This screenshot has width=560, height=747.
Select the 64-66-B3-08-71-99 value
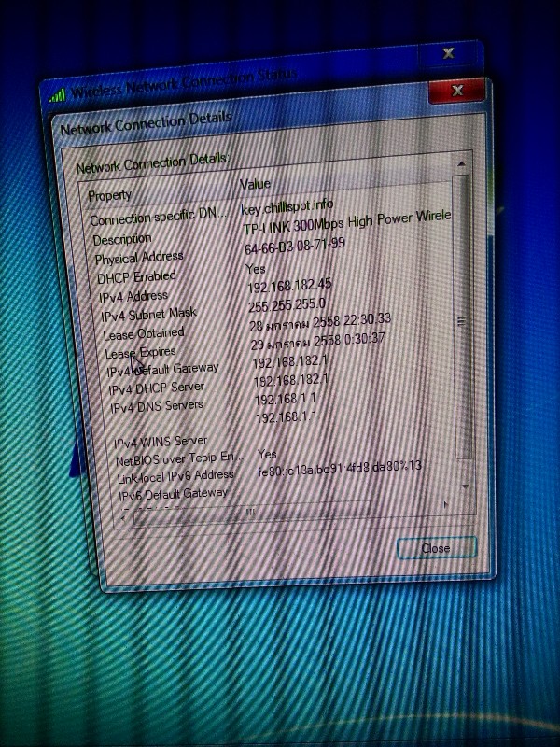295,246
